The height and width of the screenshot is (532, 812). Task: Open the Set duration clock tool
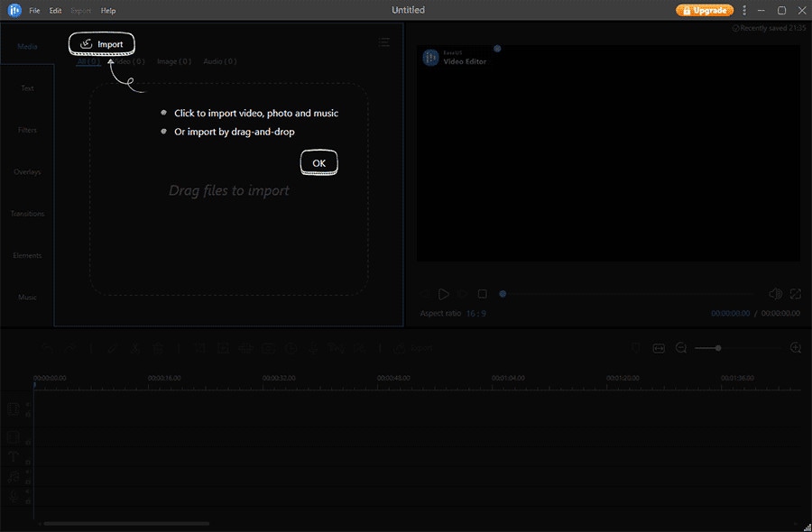coord(291,349)
